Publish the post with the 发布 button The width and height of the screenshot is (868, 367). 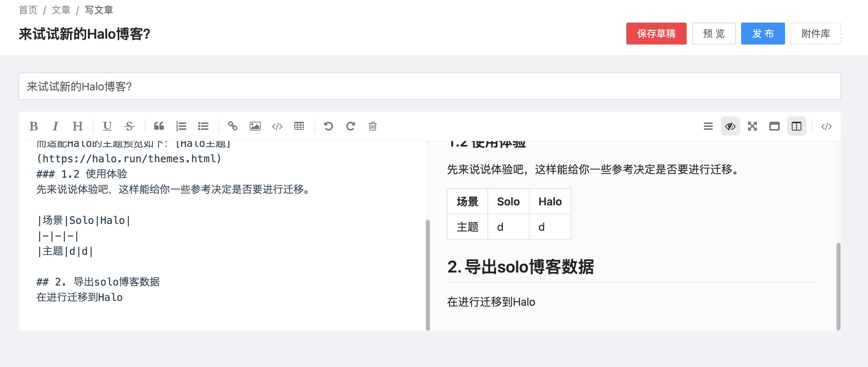coord(763,34)
